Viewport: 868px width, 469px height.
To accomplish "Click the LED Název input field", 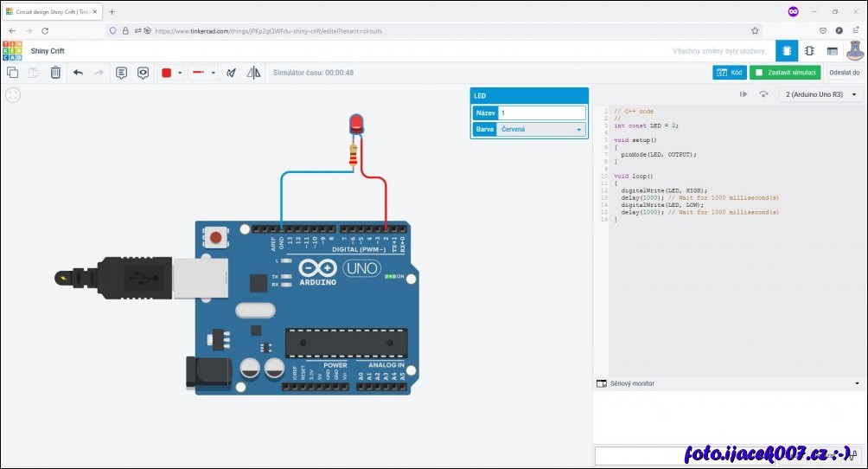I will tap(541, 112).
